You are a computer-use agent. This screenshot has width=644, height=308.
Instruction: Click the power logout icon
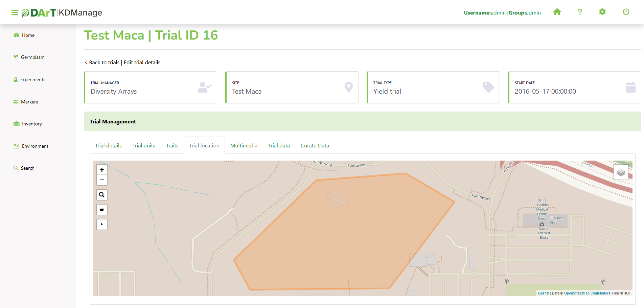[626, 12]
